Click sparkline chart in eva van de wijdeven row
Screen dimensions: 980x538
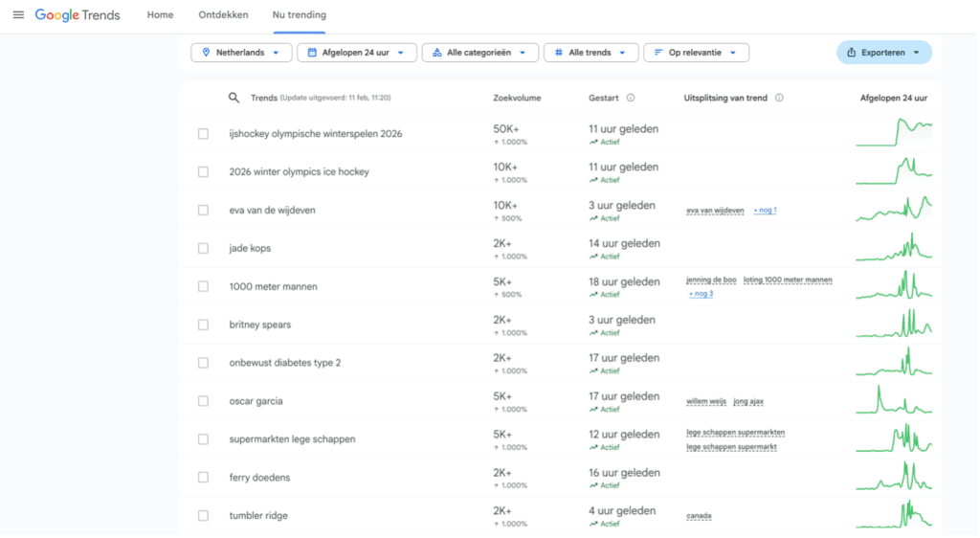(894, 209)
